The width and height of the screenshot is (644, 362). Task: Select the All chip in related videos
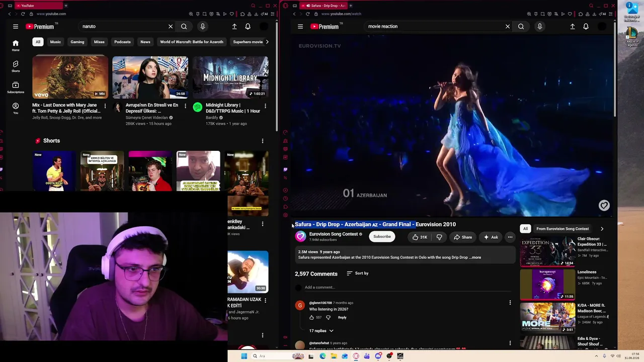click(x=525, y=229)
